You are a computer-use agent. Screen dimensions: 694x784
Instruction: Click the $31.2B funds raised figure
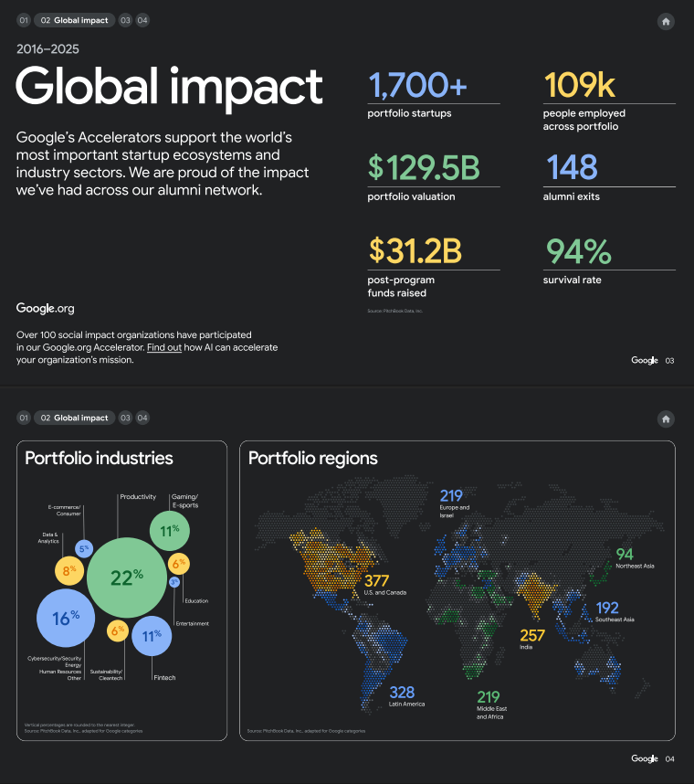[x=415, y=250]
